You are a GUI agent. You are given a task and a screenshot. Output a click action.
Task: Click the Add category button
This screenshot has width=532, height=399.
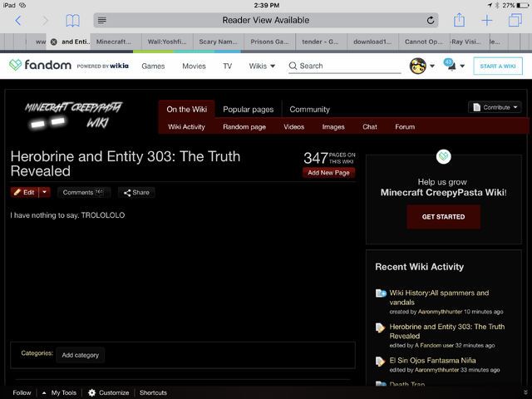[x=81, y=355]
